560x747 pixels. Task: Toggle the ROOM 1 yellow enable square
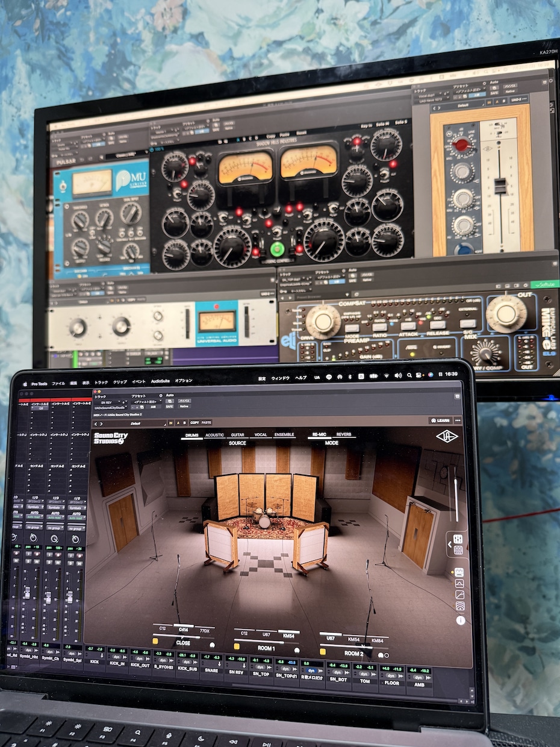[237, 646]
